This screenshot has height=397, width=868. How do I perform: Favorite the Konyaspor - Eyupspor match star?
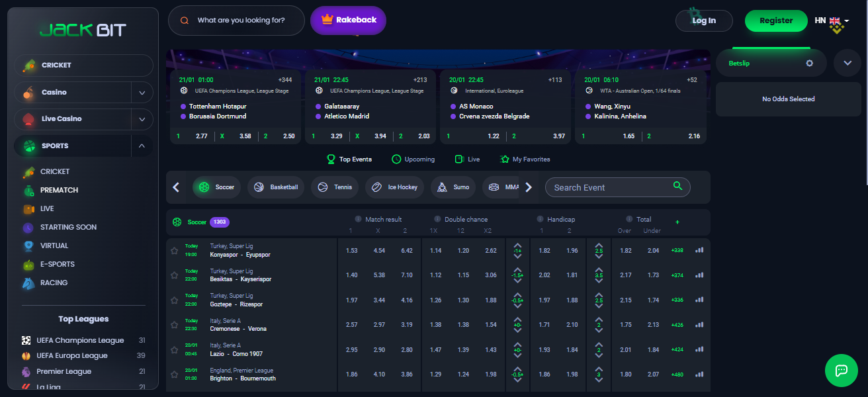175,251
